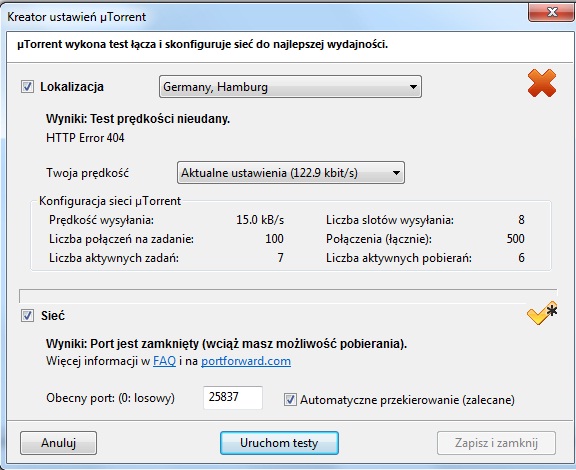The height and width of the screenshot is (470, 576).
Task: Click Liczba aktywnych zadań value 7
Action: point(280,258)
